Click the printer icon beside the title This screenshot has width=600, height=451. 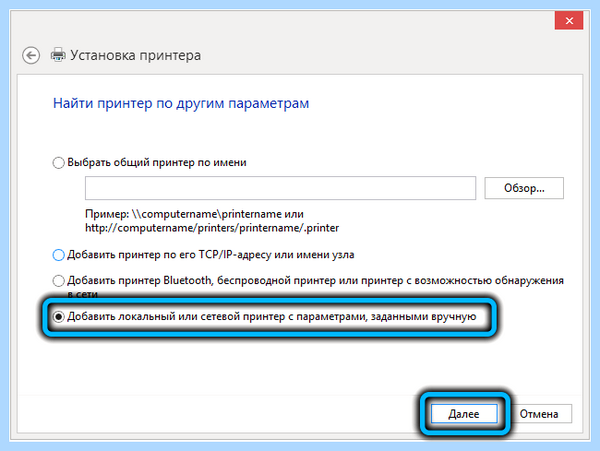tap(58, 55)
